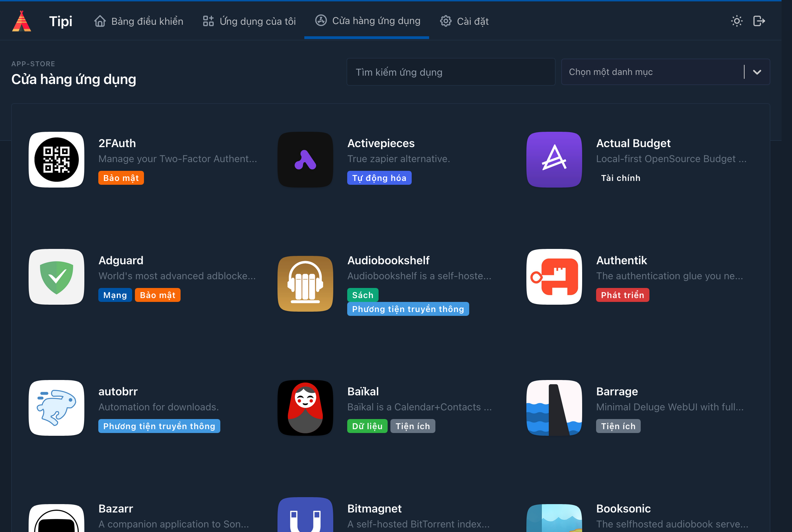This screenshot has height=532, width=792.
Task: Open the 2FAuth QR code app icon
Action: coord(56,160)
